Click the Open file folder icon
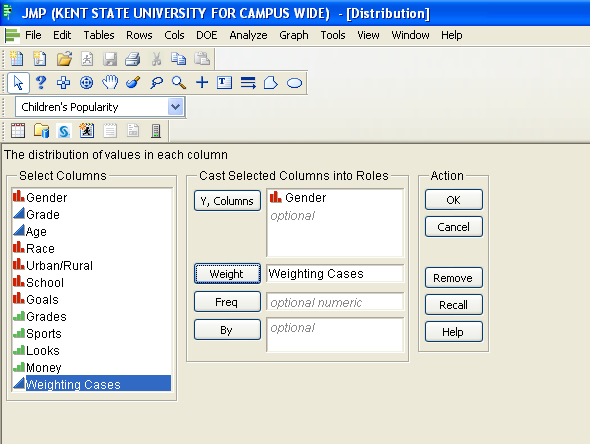 64,59
